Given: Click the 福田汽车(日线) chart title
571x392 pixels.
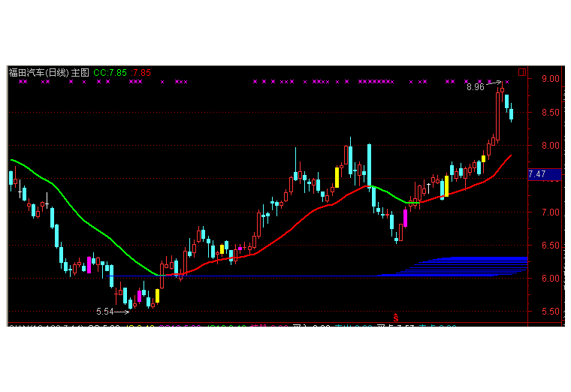Looking at the screenshot, I should [x=38, y=73].
